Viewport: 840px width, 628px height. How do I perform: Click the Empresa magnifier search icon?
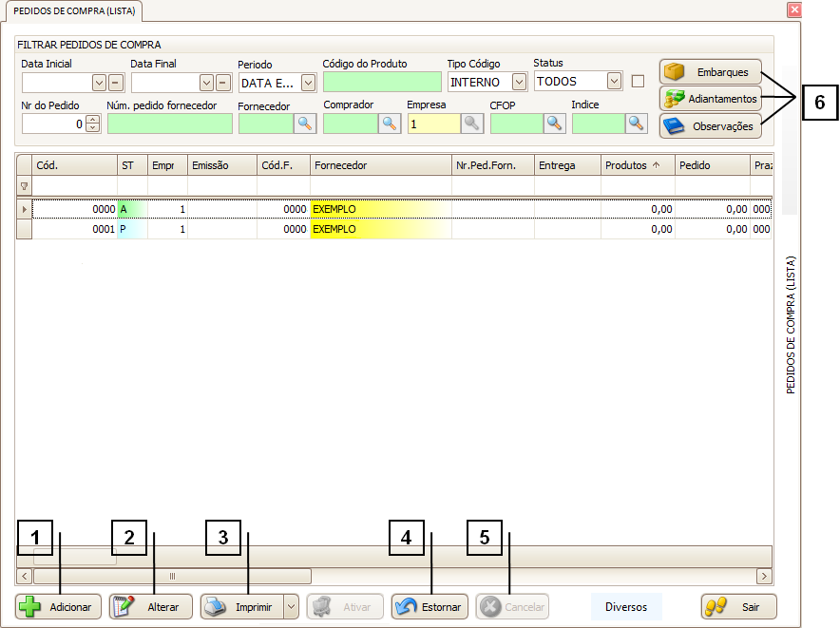(472, 123)
